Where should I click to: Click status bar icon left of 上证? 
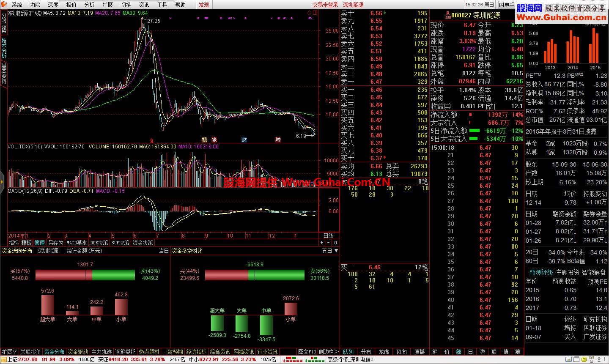tap(3, 360)
